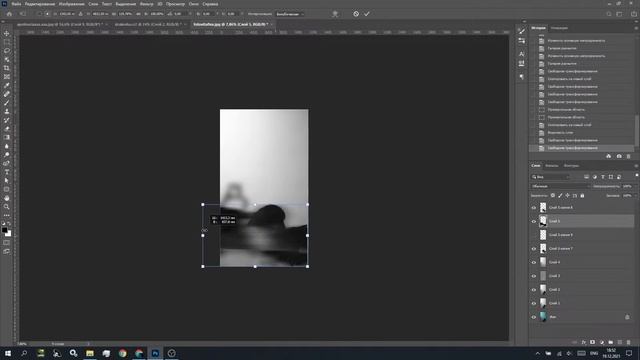Select layer Слой 4 thumbnail
The image size is (640, 360).
(x=543, y=262)
